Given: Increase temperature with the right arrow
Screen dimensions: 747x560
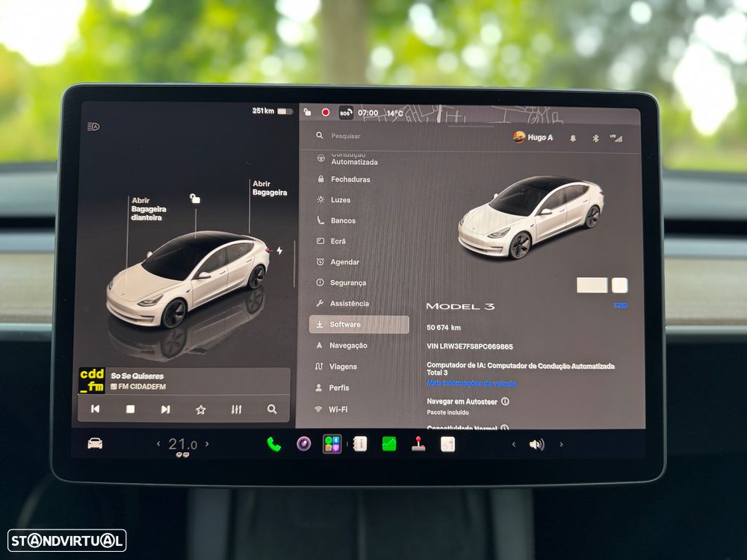Looking at the screenshot, I should click(207, 444).
